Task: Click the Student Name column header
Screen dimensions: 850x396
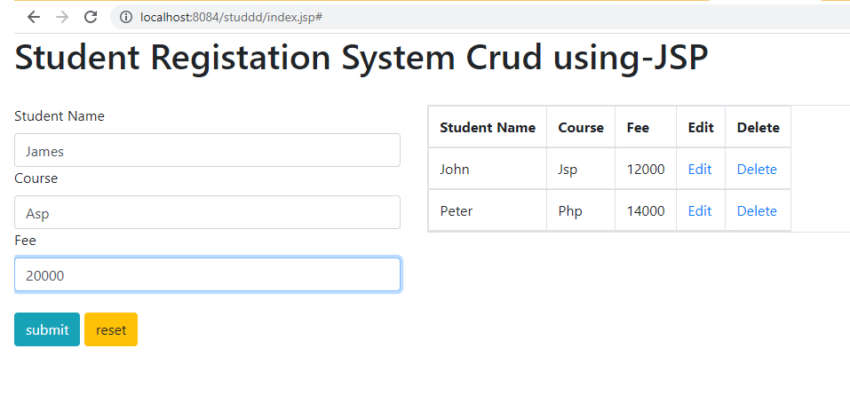Action: 487,127
